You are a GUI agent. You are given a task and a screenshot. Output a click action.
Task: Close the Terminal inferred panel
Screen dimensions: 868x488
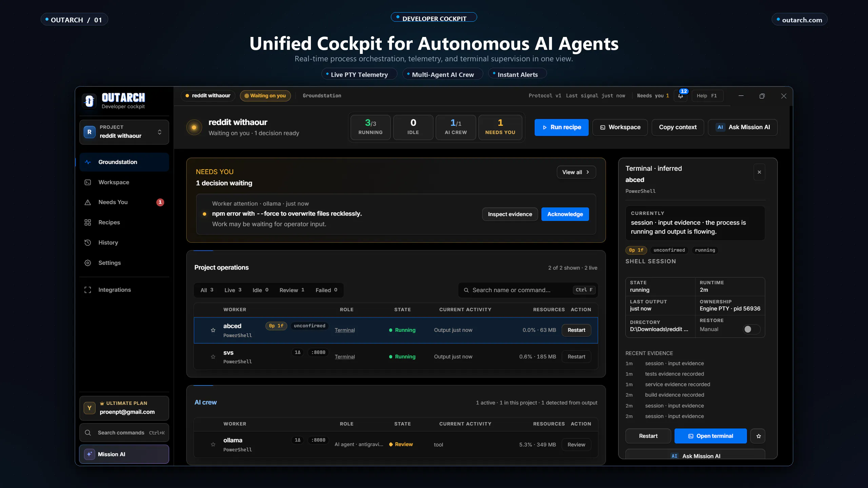(759, 172)
